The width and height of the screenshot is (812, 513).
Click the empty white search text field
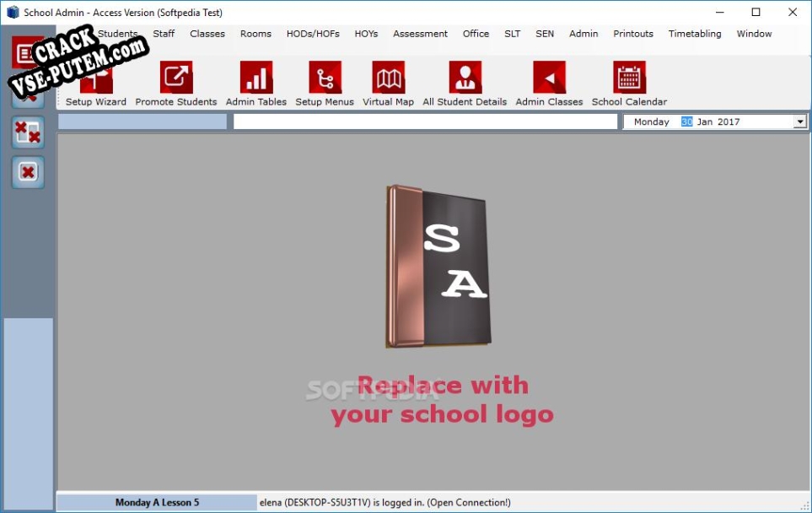[425, 121]
